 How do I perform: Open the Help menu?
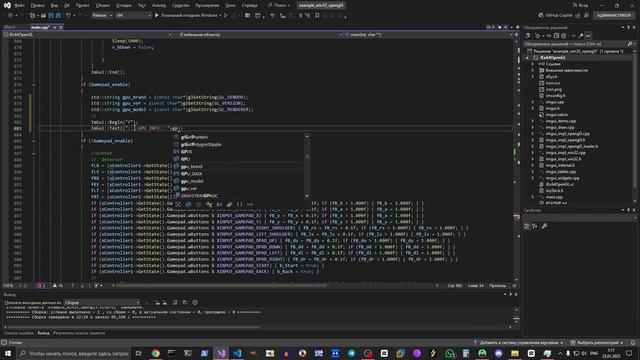click(x=249, y=5)
